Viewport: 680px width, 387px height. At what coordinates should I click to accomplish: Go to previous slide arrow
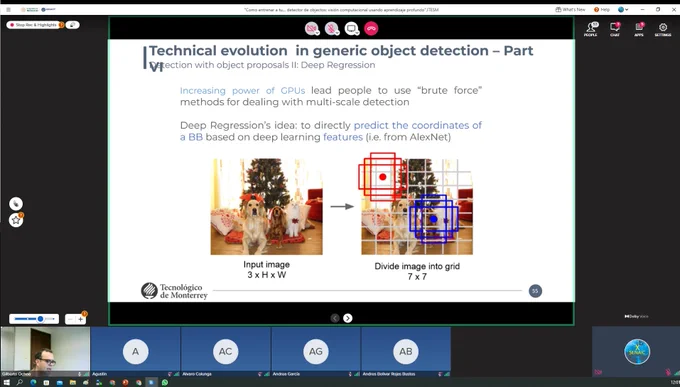(335, 318)
